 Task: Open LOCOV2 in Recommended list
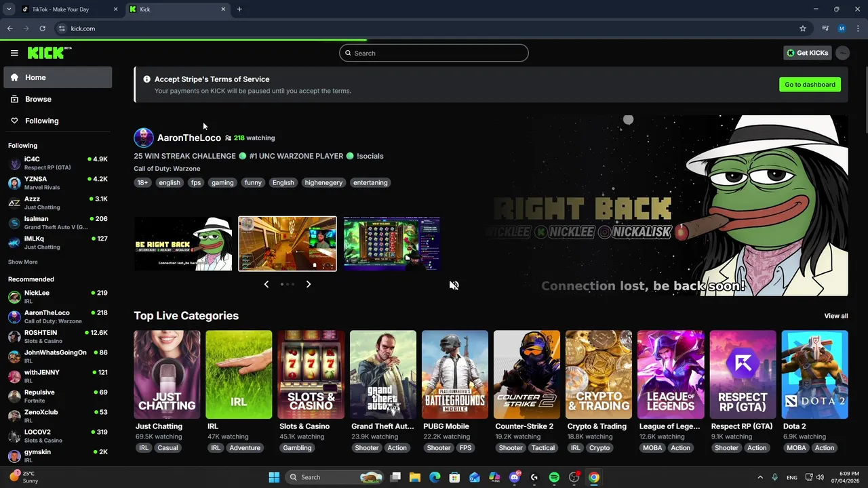[58, 436]
